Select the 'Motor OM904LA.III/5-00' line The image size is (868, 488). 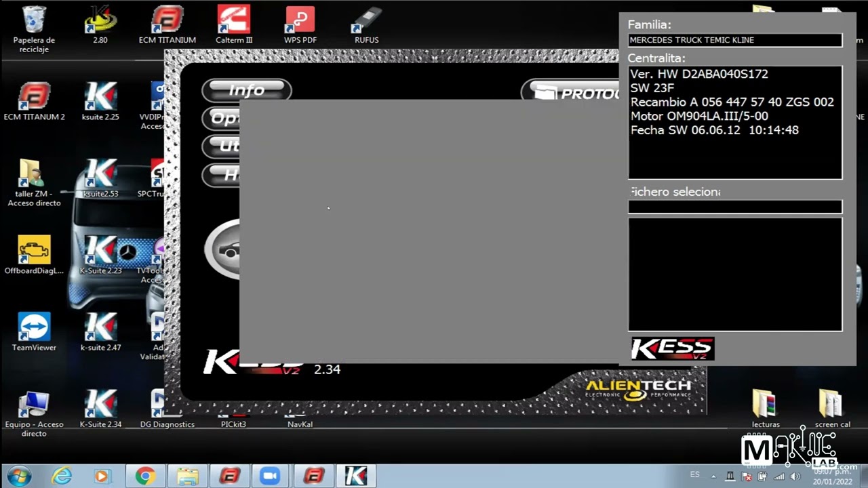click(x=699, y=116)
